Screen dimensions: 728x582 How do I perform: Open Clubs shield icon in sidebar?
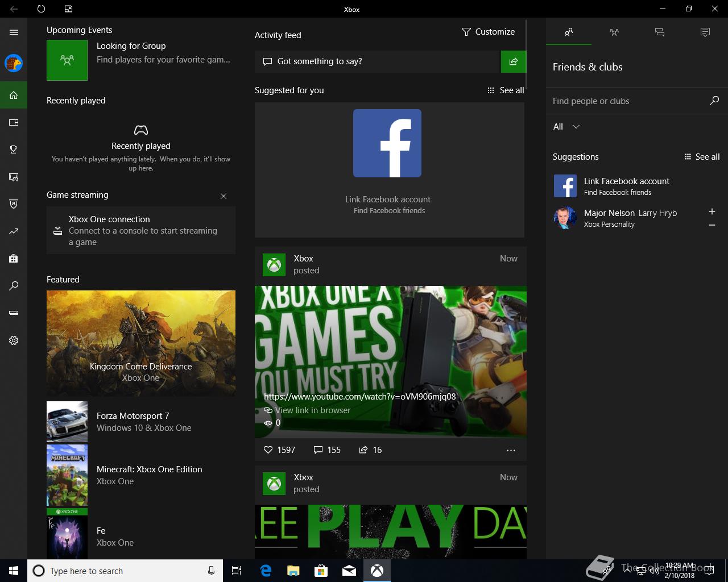pos(14,204)
